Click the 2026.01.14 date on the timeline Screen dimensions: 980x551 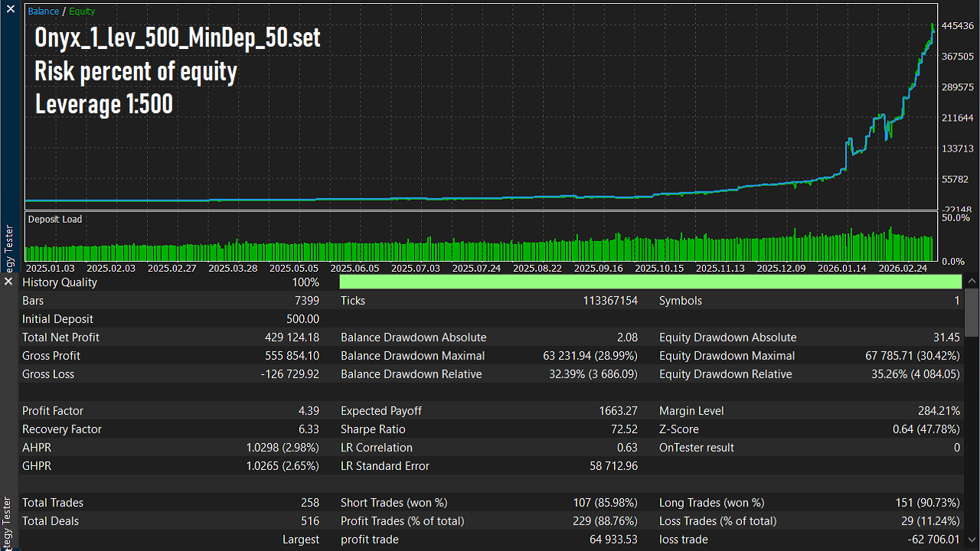point(842,269)
